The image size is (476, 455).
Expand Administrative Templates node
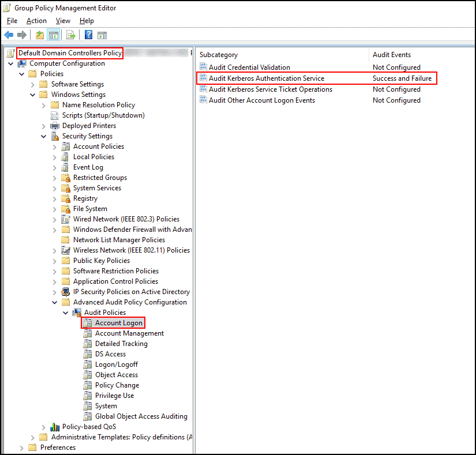pos(32,438)
